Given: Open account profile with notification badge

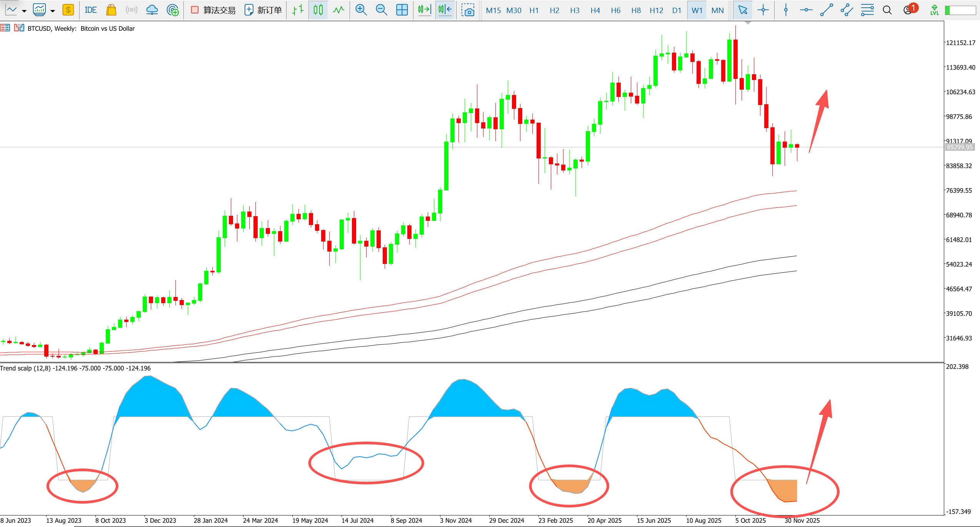Looking at the screenshot, I should [908, 10].
